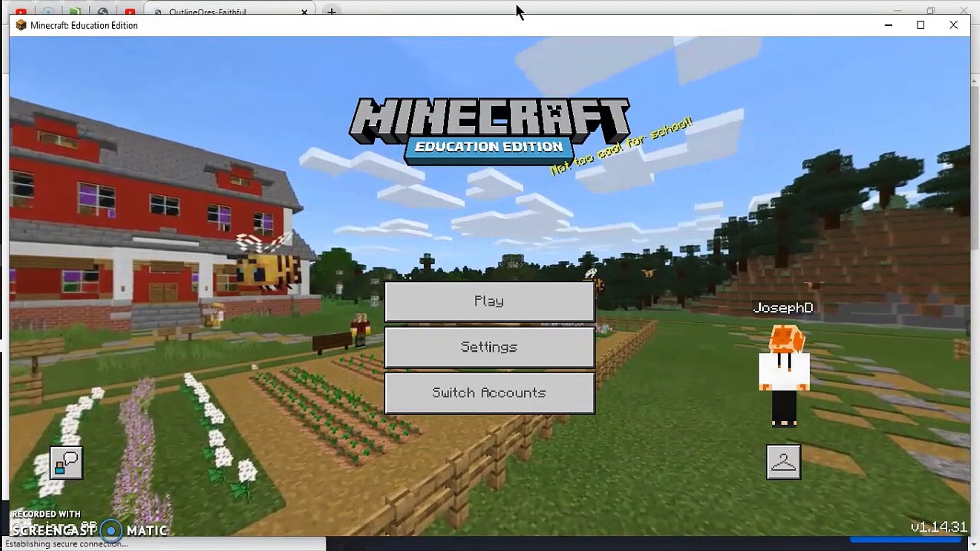Close the Minecraft Education Edition window
Image resolution: width=980 pixels, height=551 pixels.
(x=953, y=25)
